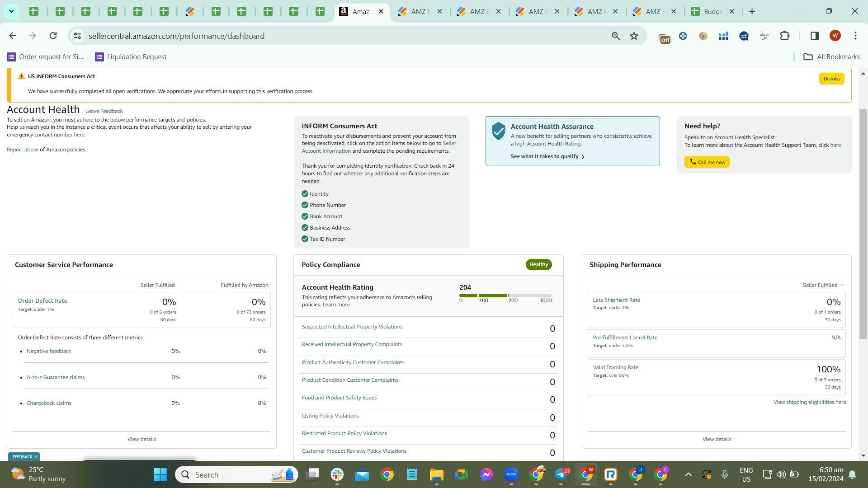Open the Valid Tracking Rate metric
Viewport: 868px width, 488px height.
coord(616,367)
